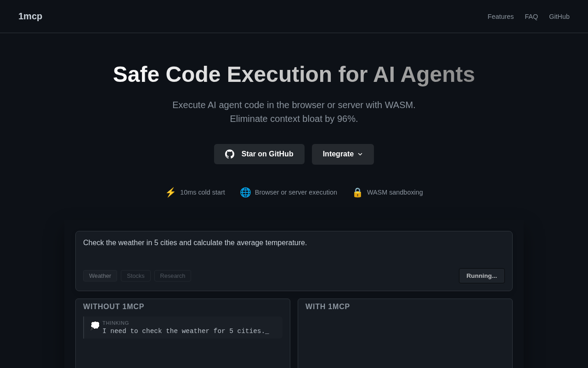This screenshot has height=368, width=588.
Task: Open the Features nav link
Action: 501,17
